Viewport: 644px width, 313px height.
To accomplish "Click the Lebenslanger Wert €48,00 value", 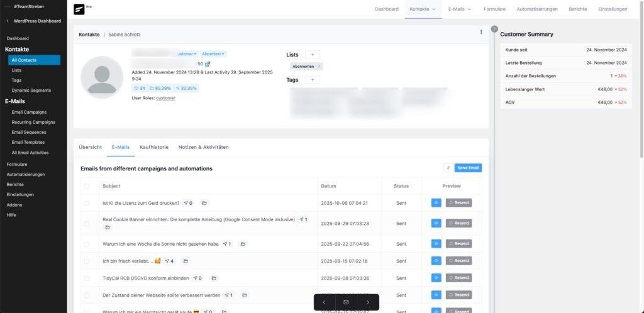I will 605,89.
